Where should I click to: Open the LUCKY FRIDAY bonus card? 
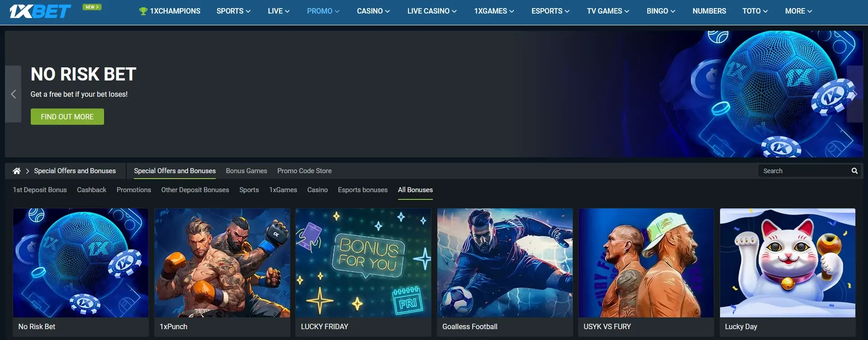pyautogui.click(x=363, y=271)
